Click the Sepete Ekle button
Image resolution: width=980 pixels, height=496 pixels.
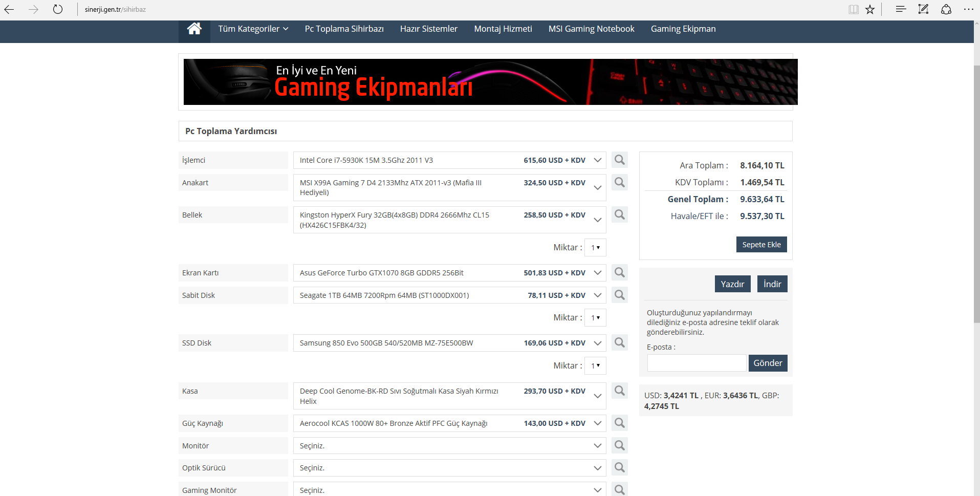click(761, 245)
